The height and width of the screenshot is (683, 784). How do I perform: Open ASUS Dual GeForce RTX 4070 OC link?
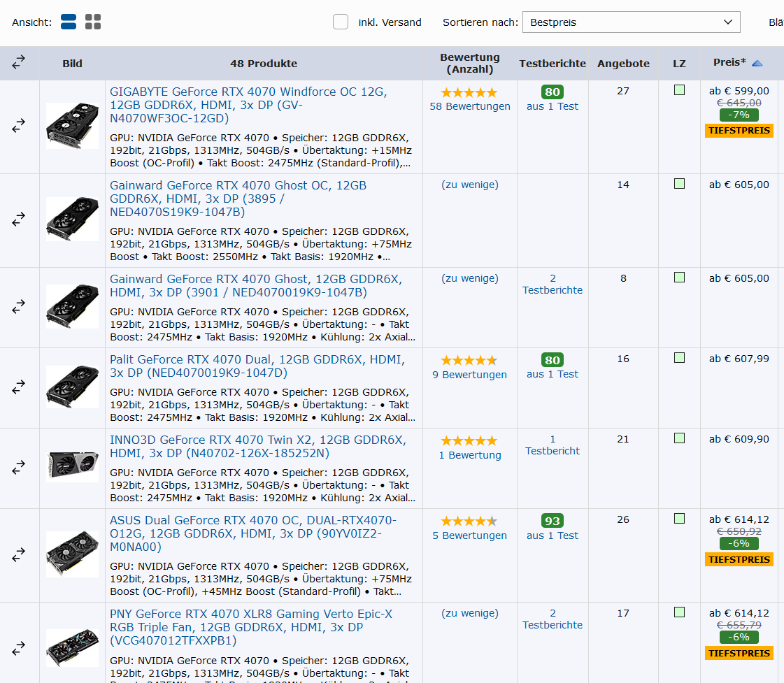click(x=253, y=533)
